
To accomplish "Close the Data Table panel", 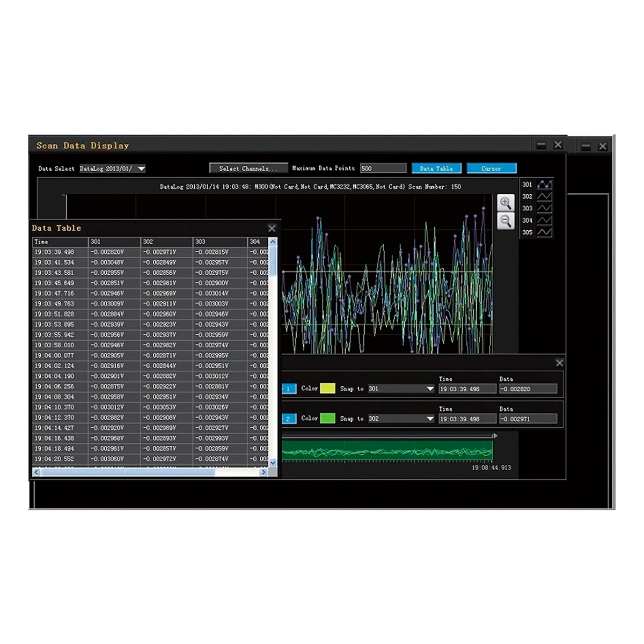I will pyautogui.click(x=272, y=229).
